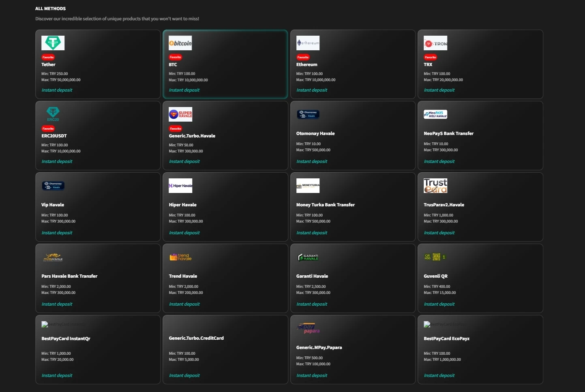Click the Otomonay Havale title text

[x=315, y=133]
